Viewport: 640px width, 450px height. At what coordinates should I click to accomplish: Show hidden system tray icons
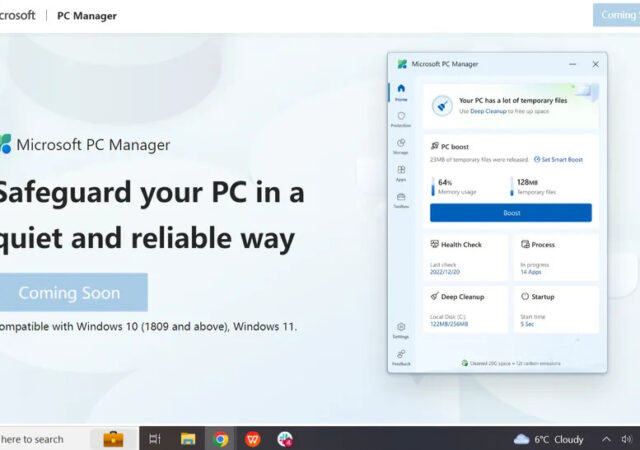[607, 439]
